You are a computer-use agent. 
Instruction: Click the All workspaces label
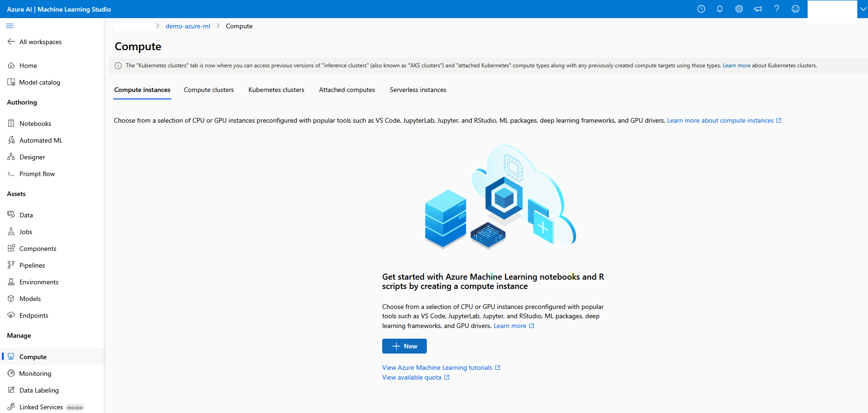click(x=40, y=42)
